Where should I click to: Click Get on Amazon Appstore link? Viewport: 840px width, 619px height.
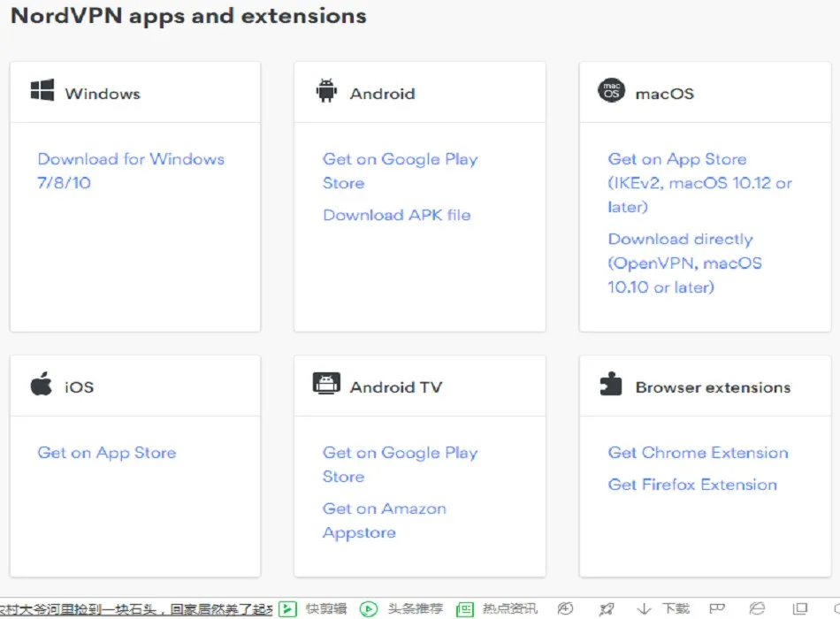click(x=384, y=520)
